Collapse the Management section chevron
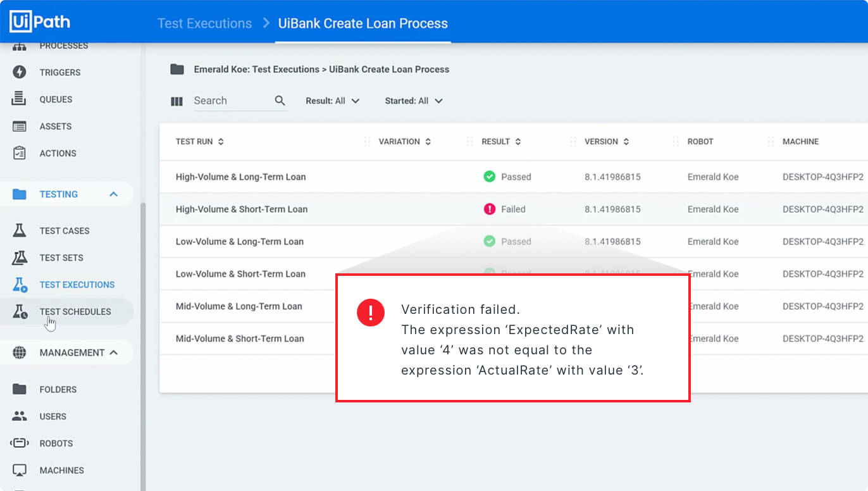The height and width of the screenshot is (491, 868). [114, 352]
